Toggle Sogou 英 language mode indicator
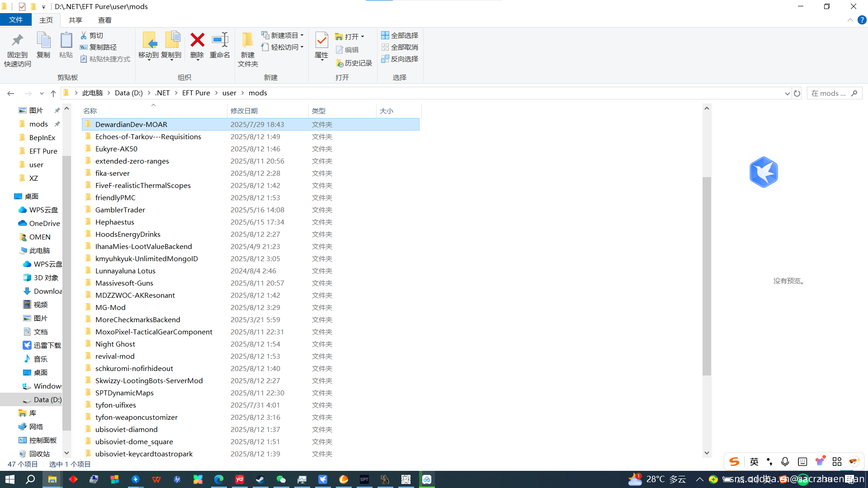Screen dimensions: 868x488 coord(754,461)
